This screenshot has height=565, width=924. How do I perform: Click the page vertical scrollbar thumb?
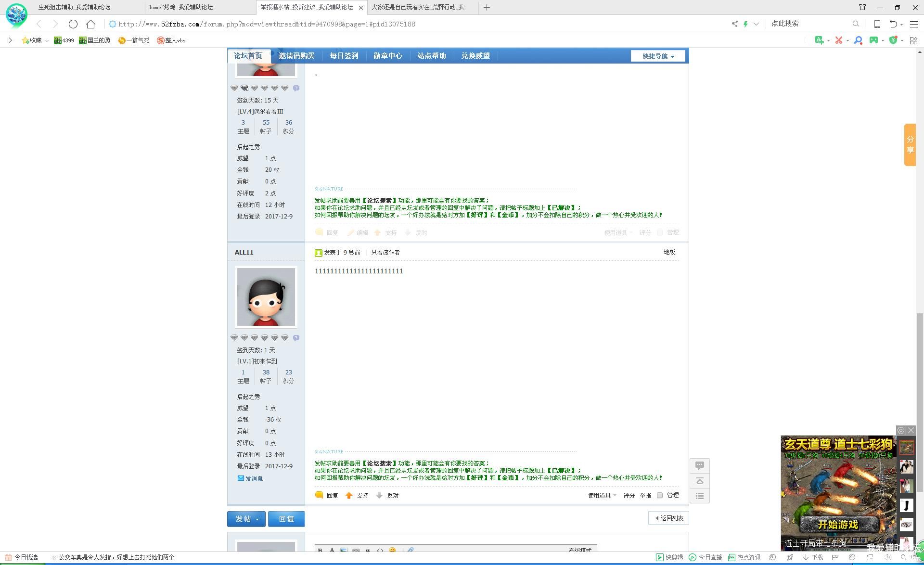(920, 402)
